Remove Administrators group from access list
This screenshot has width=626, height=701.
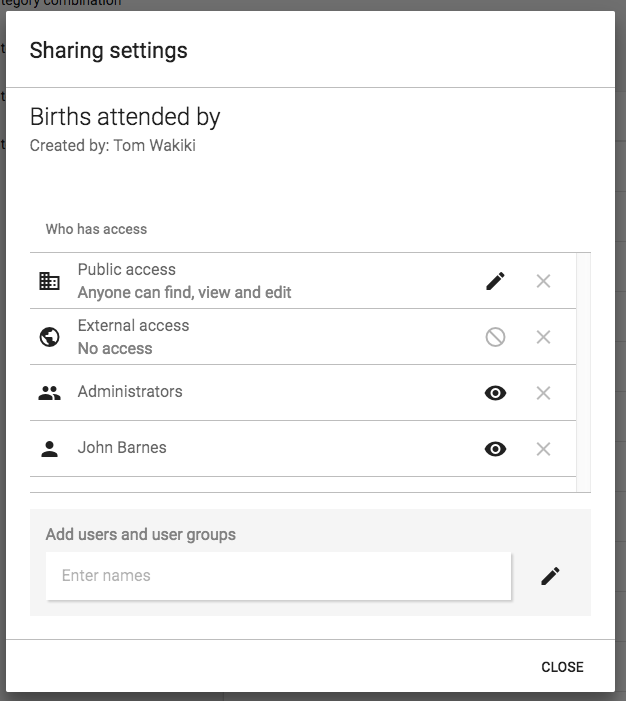543,393
